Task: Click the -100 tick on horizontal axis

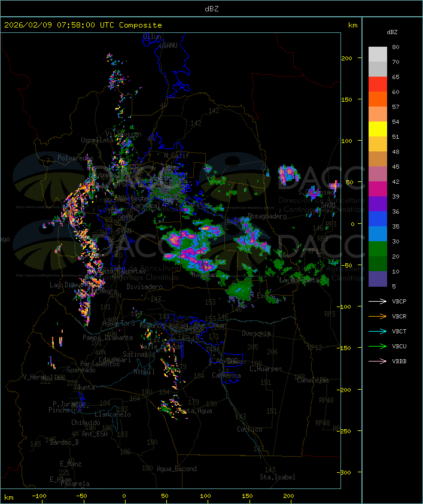Action: point(39,496)
